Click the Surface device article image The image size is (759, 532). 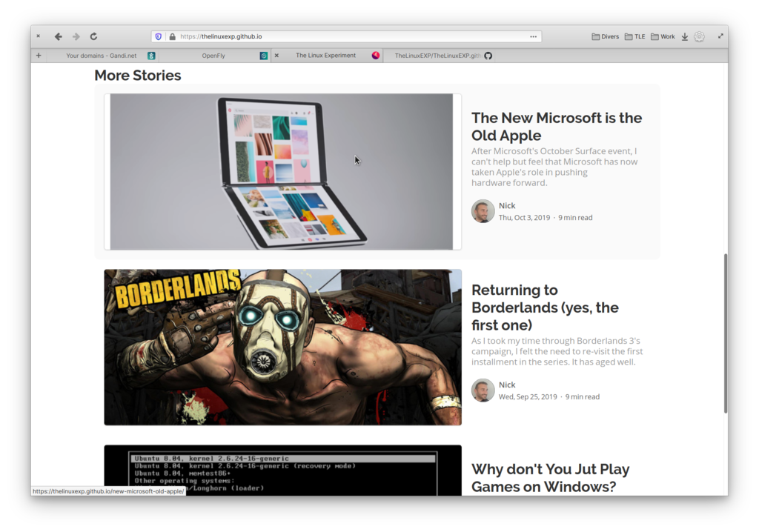282,172
